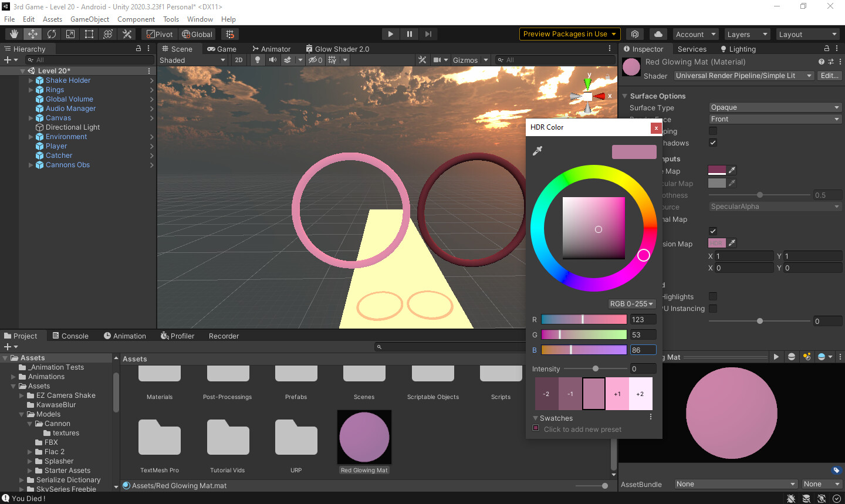Click the shader Edit button
Screen dimensions: 845x504
(x=829, y=75)
